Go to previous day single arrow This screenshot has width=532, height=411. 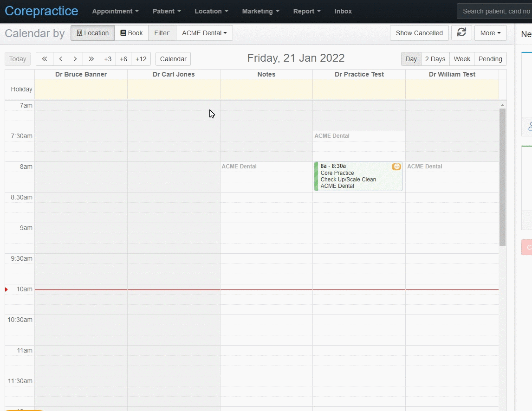pyautogui.click(x=60, y=59)
